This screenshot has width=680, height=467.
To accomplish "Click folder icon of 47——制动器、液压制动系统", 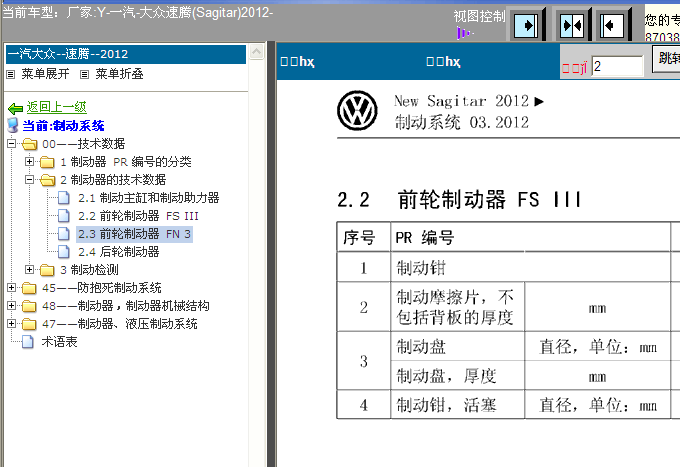I will [x=29, y=323].
